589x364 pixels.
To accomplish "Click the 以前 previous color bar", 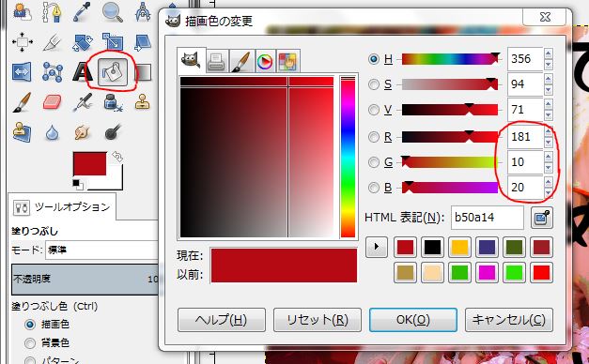I will click(x=284, y=274).
